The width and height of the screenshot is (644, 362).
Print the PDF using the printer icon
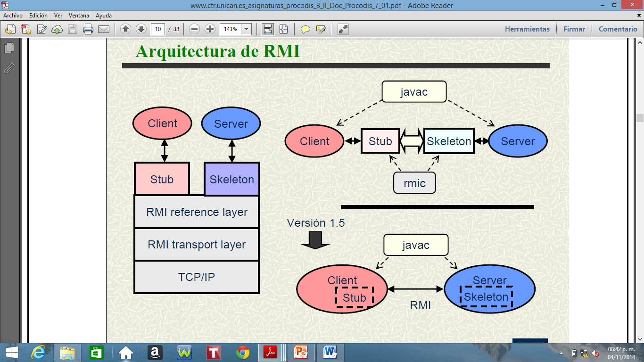pos(89,29)
